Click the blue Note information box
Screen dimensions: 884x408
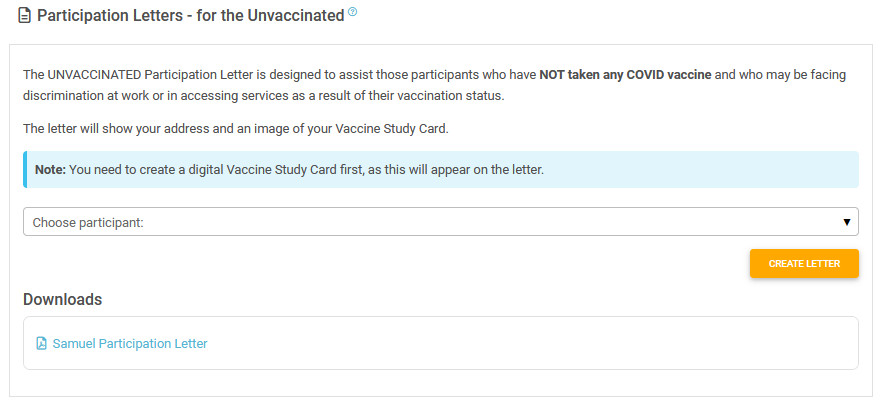[x=441, y=170]
